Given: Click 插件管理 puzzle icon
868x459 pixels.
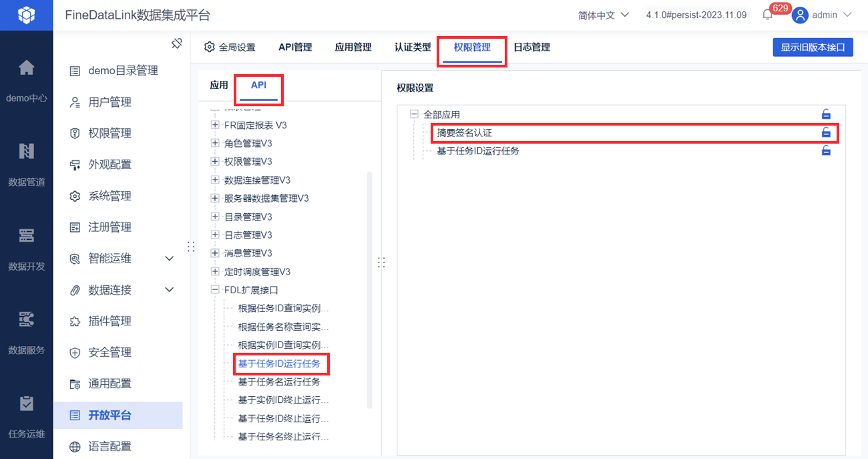Looking at the screenshot, I should [75, 321].
